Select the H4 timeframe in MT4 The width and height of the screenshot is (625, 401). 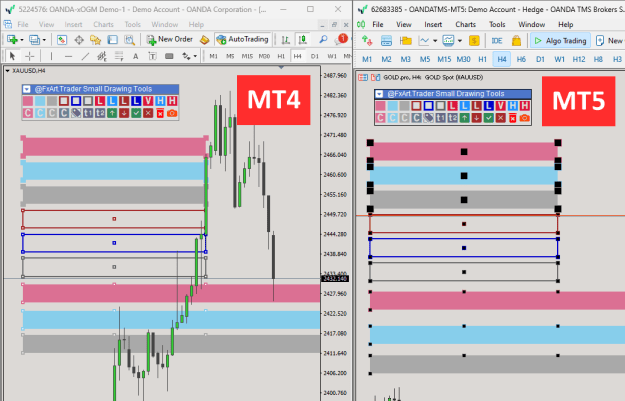pos(297,56)
